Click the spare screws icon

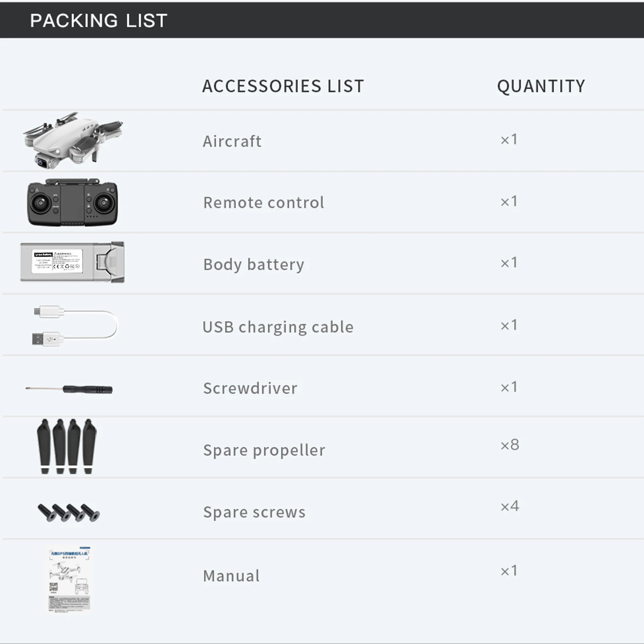coord(68,512)
